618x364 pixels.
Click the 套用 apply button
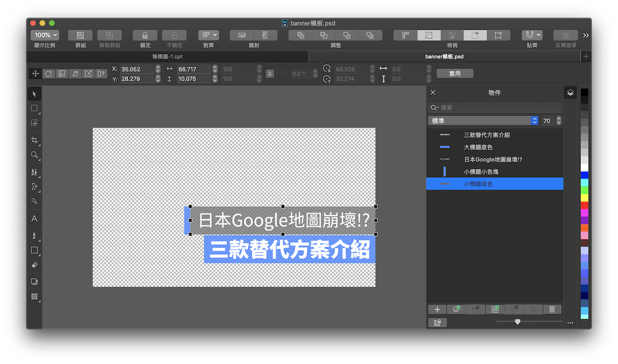[455, 74]
